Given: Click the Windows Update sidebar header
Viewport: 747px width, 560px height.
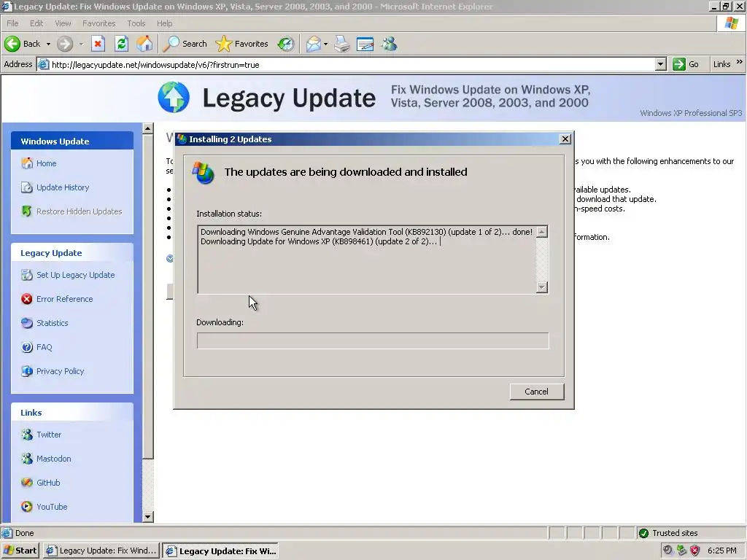Looking at the screenshot, I should click(72, 141).
